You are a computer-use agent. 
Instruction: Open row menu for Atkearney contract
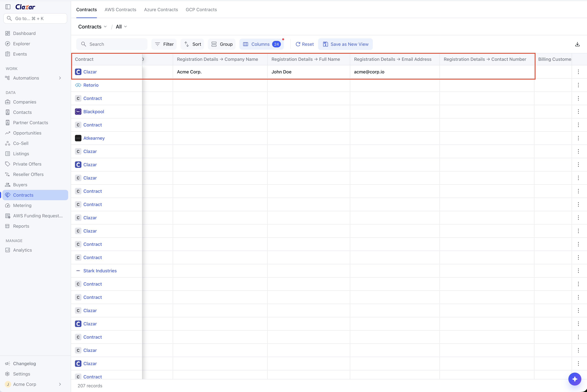578,138
